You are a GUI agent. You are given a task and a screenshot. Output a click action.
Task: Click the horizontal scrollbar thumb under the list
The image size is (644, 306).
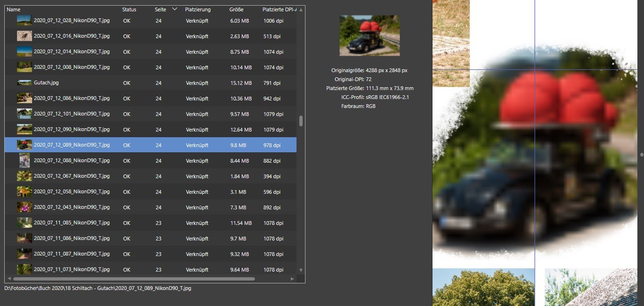click(x=135, y=279)
